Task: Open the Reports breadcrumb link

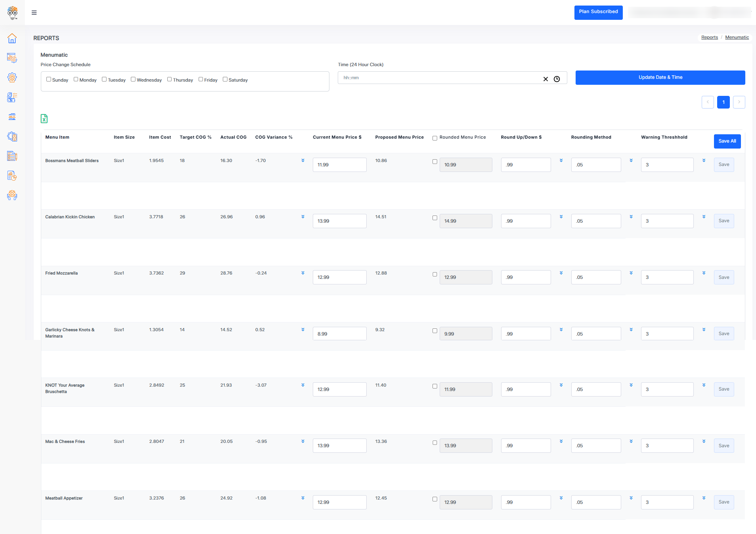Action: [x=709, y=37]
